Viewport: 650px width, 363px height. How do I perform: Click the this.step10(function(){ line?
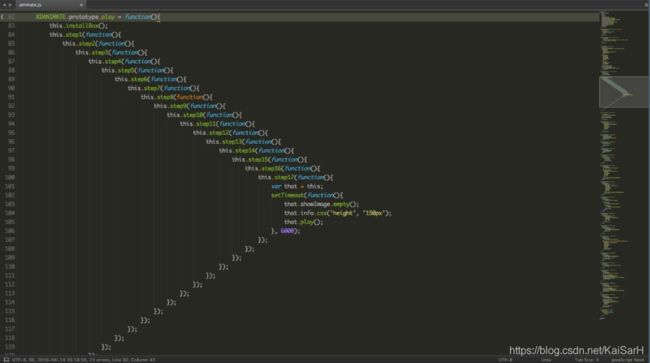tap(204, 115)
